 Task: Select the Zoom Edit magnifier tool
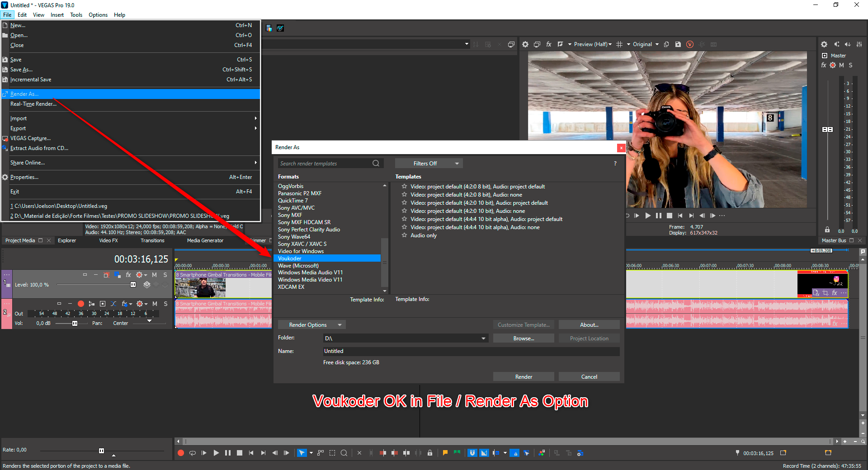coord(344,453)
